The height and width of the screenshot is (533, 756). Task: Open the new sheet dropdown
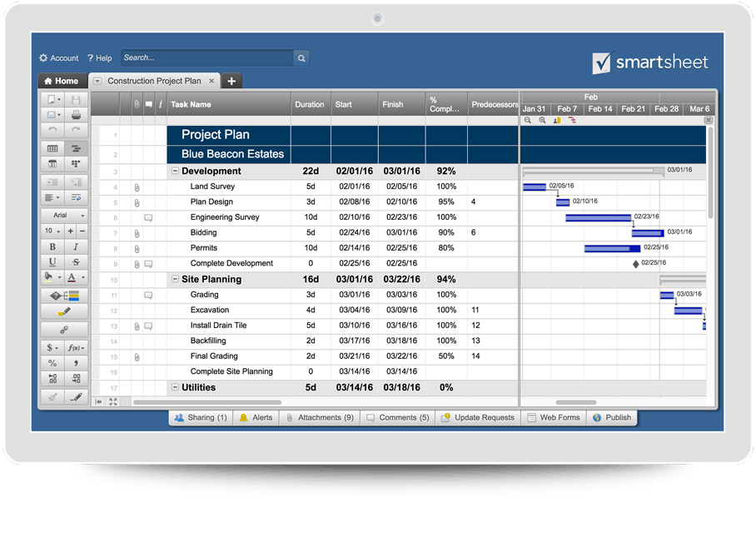[53, 100]
